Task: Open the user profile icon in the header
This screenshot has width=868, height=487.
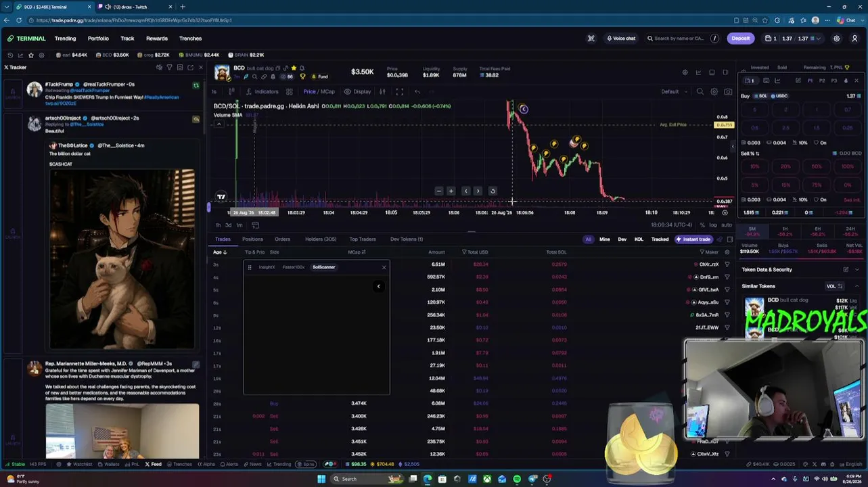Action: [x=854, y=39]
